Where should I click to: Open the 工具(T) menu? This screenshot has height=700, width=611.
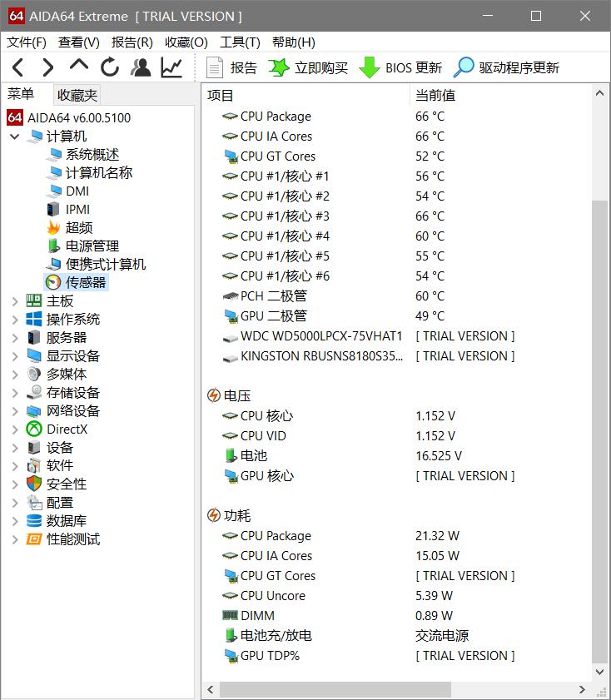coord(240,42)
